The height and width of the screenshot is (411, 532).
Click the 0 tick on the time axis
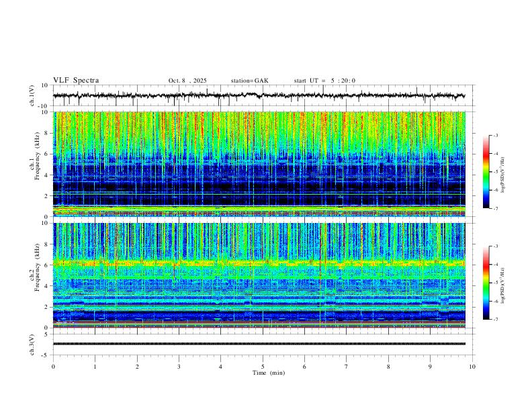(53, 367)
